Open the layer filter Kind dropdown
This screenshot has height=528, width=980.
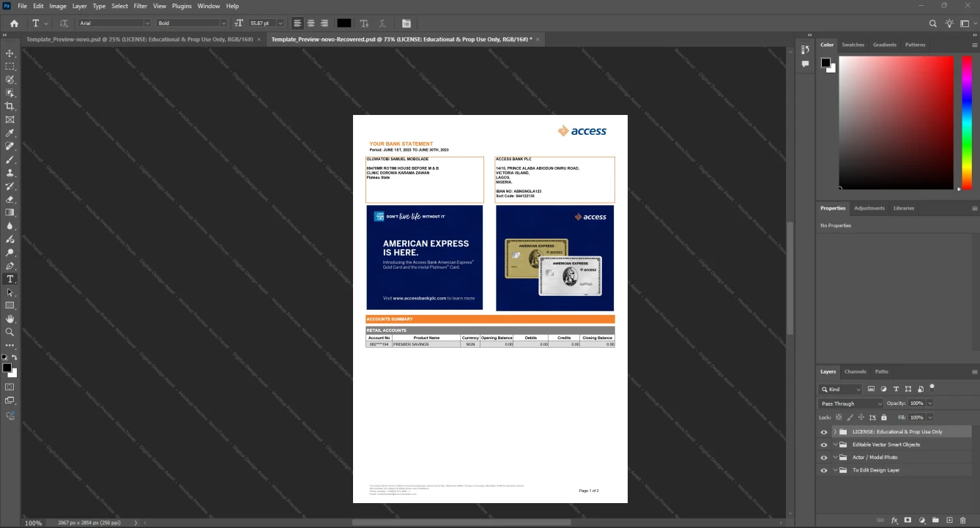tap(841, 389)
